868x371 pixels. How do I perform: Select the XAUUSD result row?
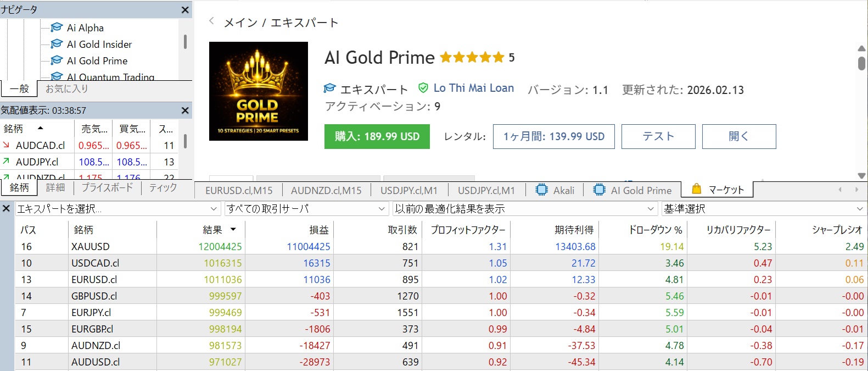(x=441, y=247)
